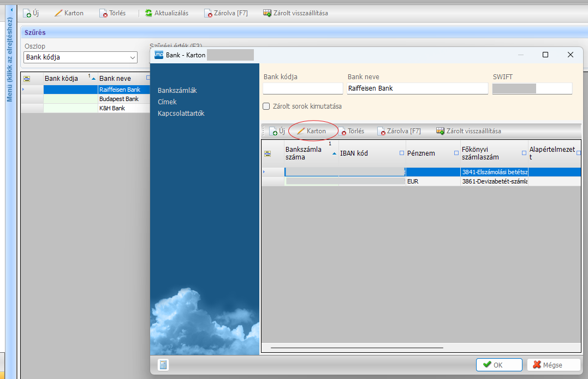Open Karton in the dialog toolbar
Image resolution: width=588 pixels, height=379 pixels.
tap(311, 131)
